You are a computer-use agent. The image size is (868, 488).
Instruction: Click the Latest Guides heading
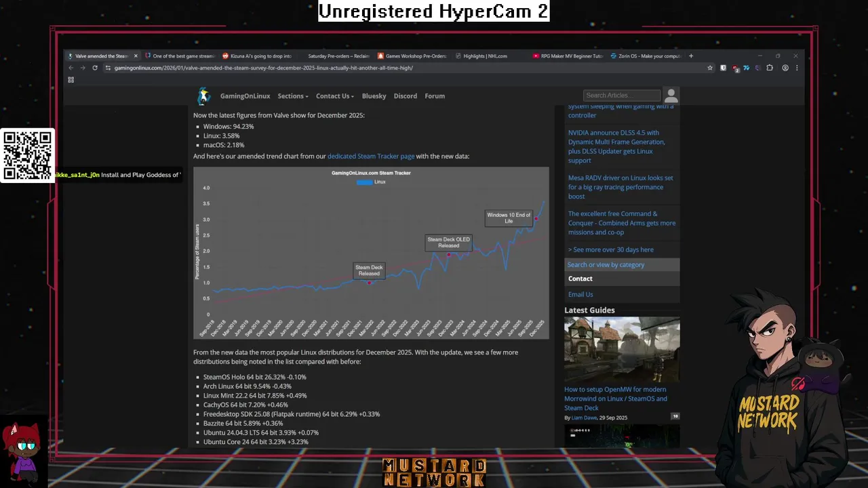(x=589, y=310)
